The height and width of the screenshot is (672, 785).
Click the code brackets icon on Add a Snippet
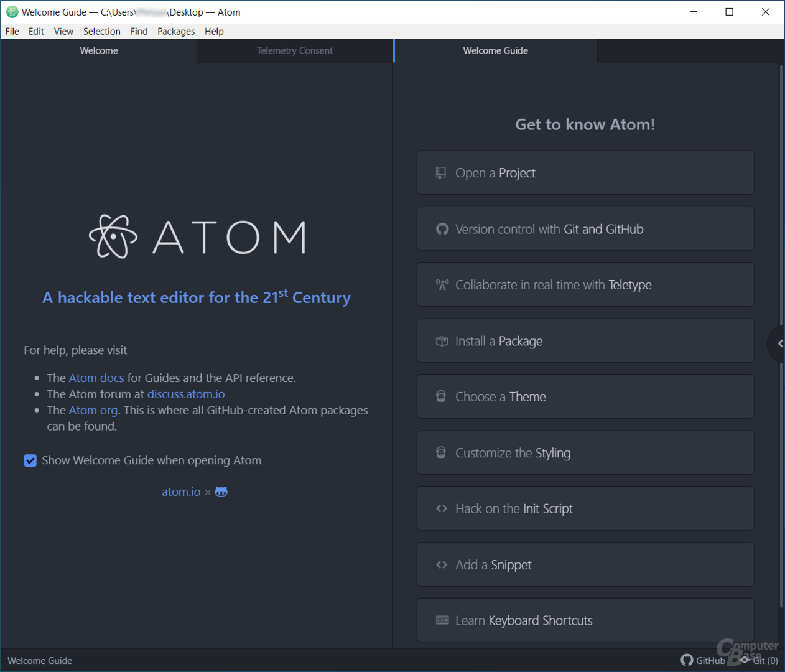(442, 564)
